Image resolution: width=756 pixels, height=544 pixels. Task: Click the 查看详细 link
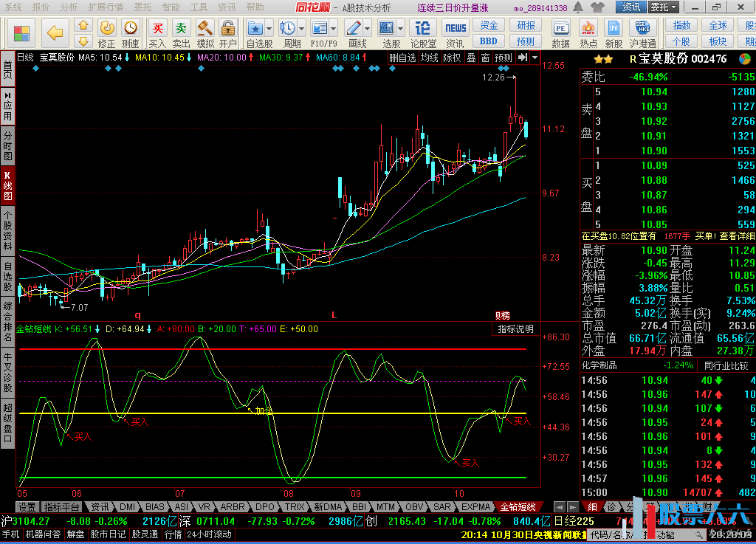click(737, 236)
